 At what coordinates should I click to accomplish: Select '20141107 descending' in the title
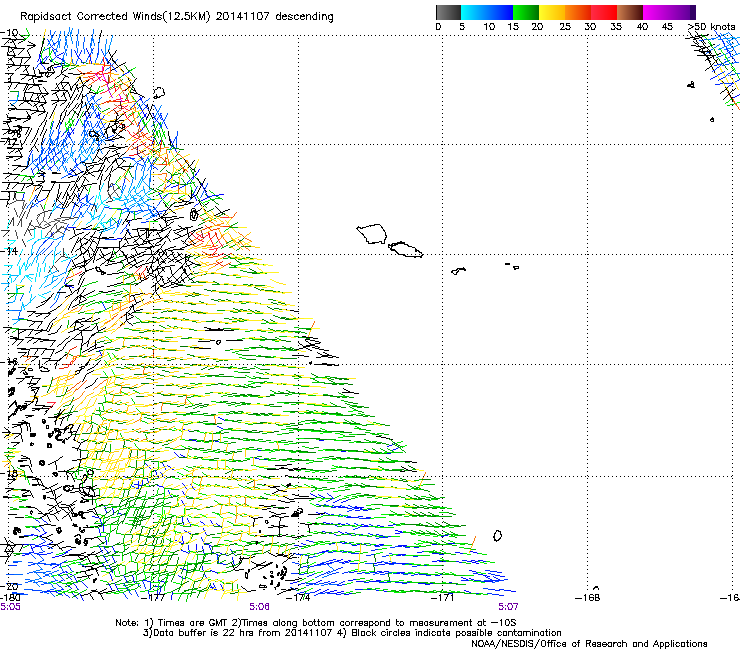click(275, 17)
